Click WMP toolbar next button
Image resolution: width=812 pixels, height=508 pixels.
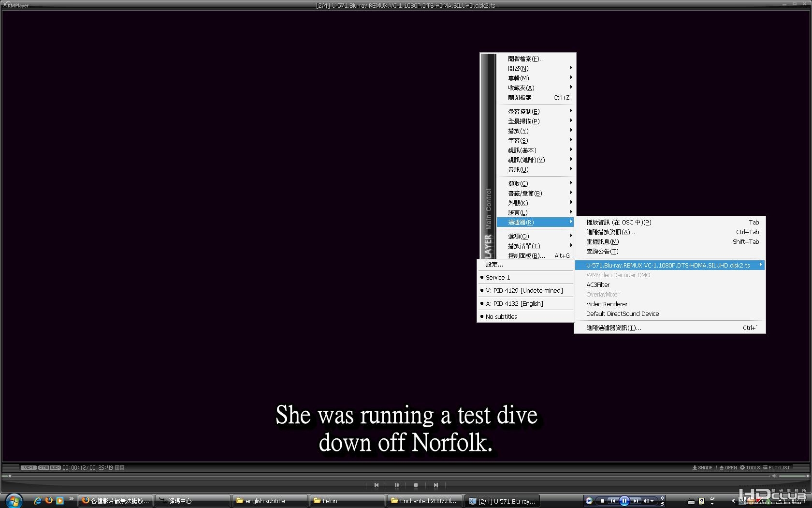click(636, 501)
